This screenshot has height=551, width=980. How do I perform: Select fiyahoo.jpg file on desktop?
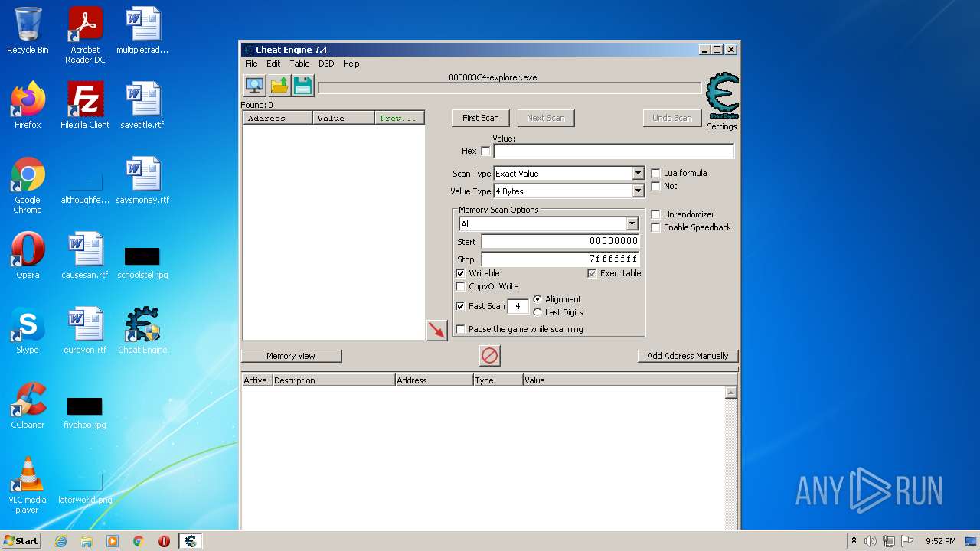coord(85,412)
